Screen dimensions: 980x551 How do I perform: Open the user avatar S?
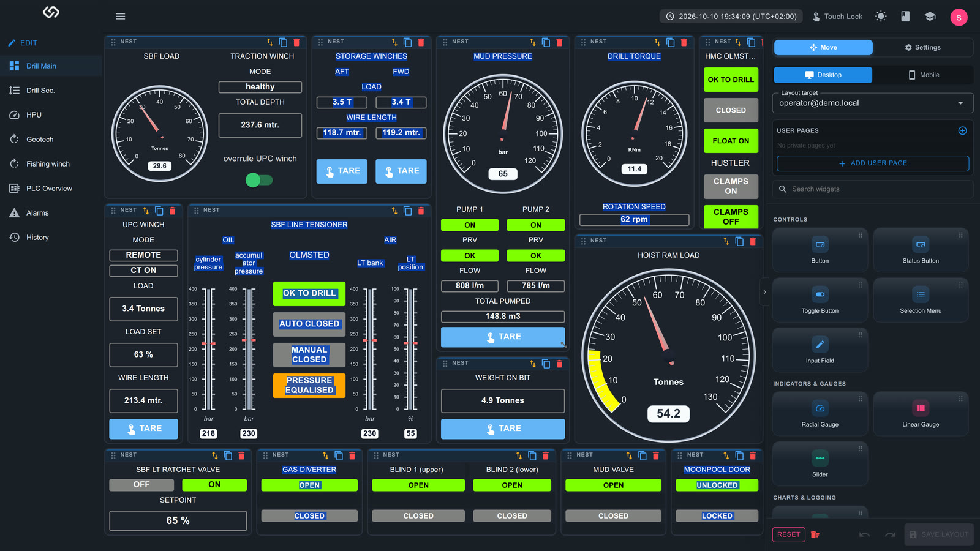959,17
